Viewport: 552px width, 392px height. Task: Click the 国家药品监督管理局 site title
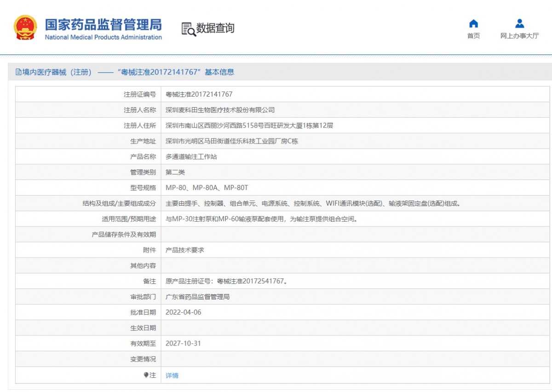pyautogui.click(x=103, y=24)
